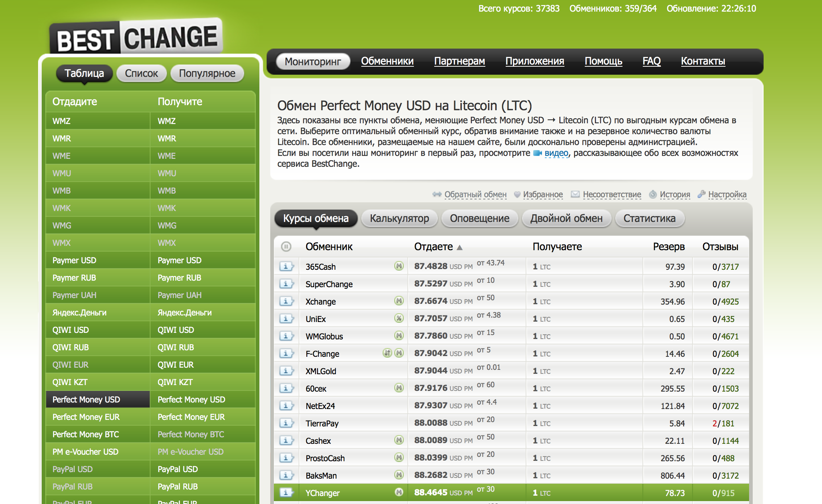Select Perfect Money EUR in the Получите column

tap(191, 417)
